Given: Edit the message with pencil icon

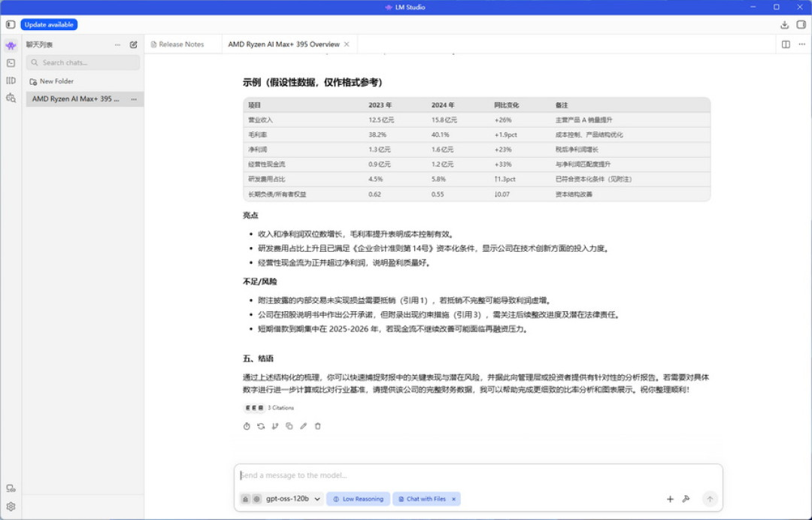Looking at the screenshot, I should click(x=304, y=426).
